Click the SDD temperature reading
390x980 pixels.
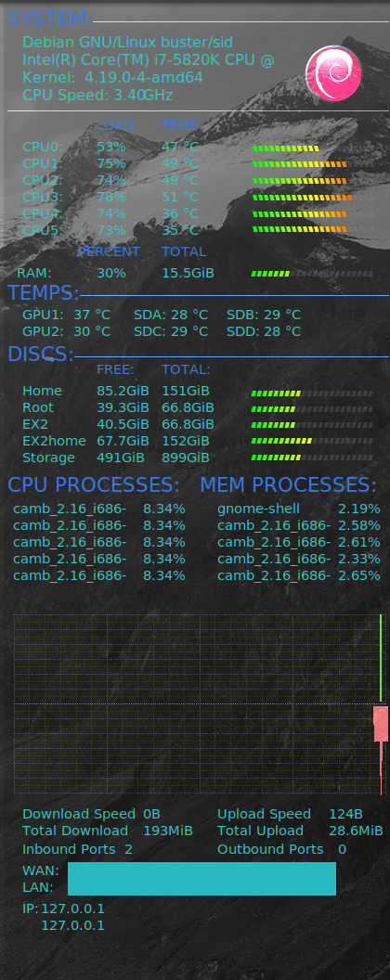tap(264, 331)
